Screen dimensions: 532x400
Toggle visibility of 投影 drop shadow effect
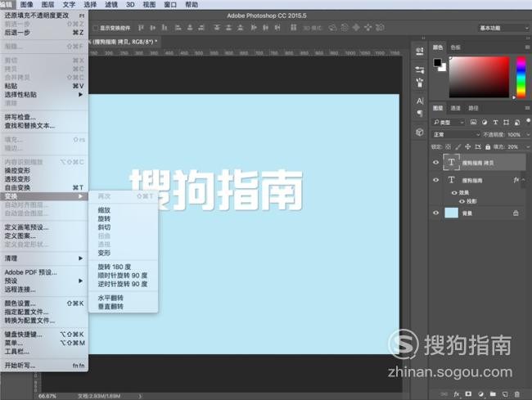[x=462, y=201]
